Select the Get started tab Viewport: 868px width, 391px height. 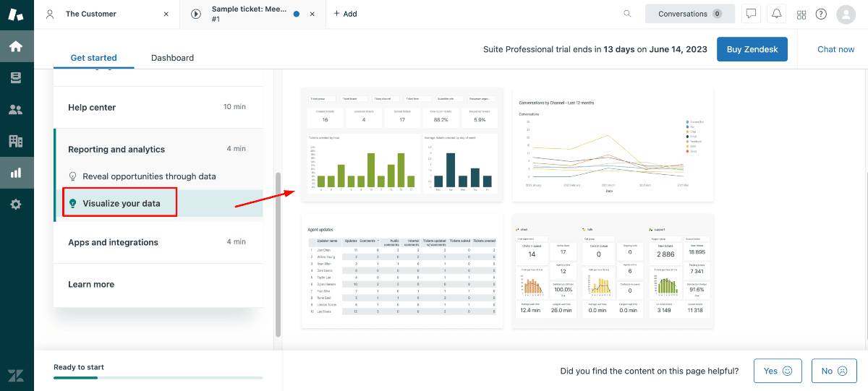click(x=93, y=58)
